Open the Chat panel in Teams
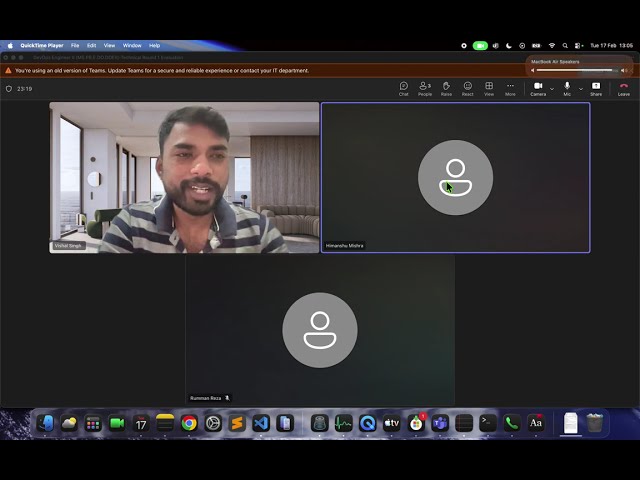The image size is (640, 480). pyautogui.click(x=403, y=89)
